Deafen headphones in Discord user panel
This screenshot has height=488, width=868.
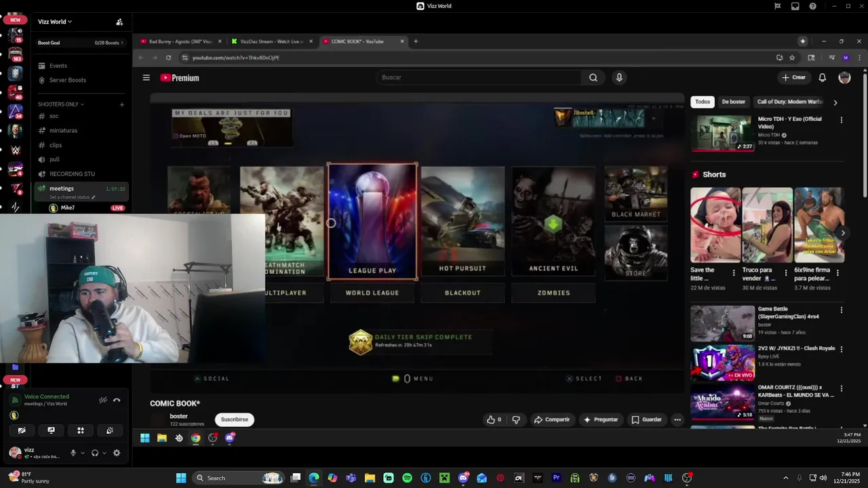[x=95, y=453]
